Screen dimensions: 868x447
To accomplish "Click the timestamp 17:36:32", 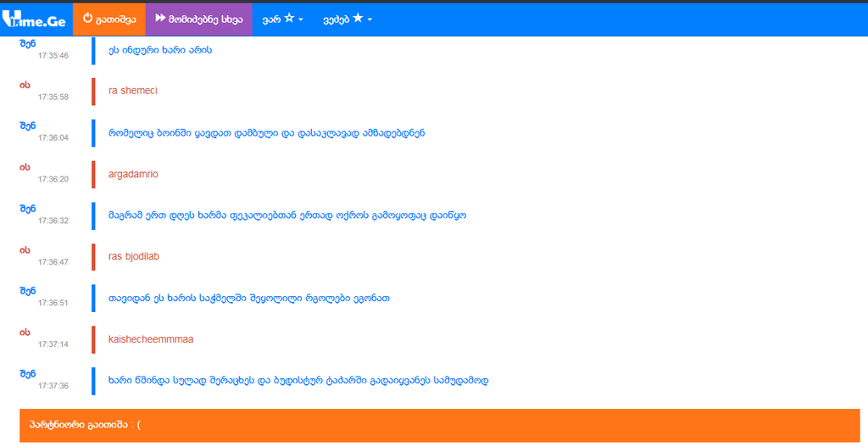I will pyautogui.click(x=53, y=221).
